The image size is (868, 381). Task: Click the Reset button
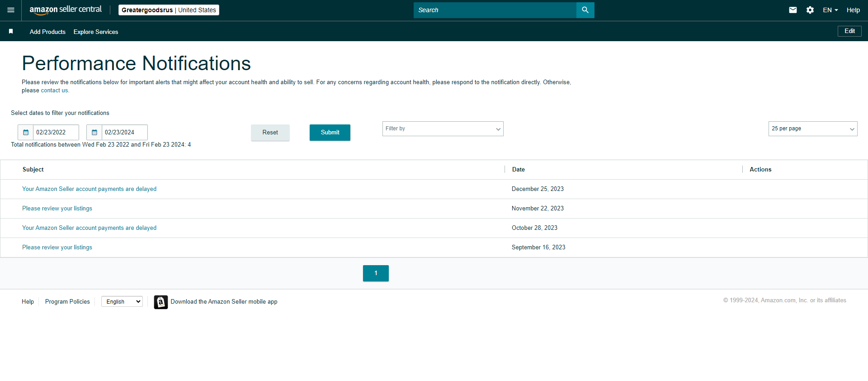(270, 133)
